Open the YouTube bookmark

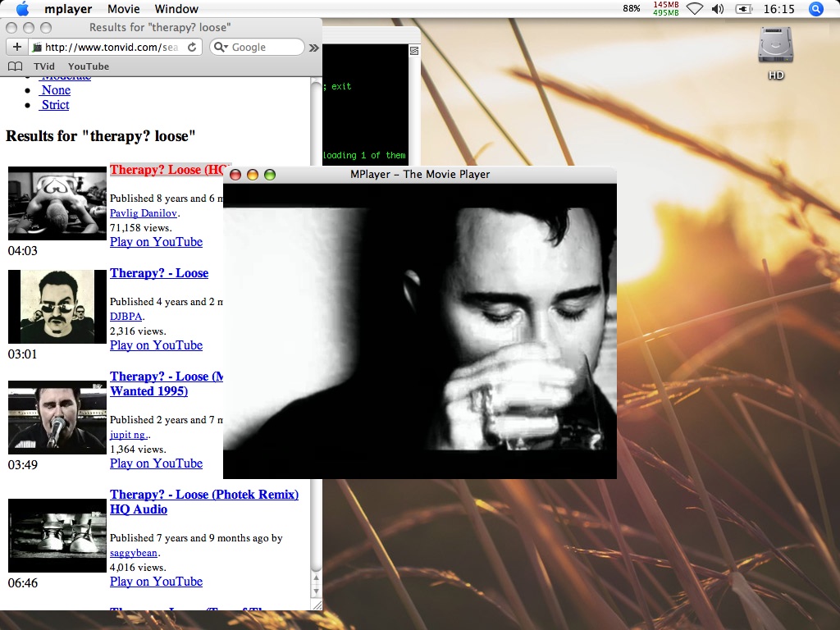(89, 66)
